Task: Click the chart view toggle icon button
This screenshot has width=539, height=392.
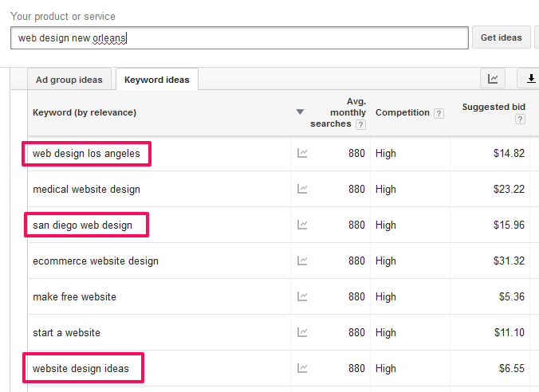Action: [x=493, y=79]
